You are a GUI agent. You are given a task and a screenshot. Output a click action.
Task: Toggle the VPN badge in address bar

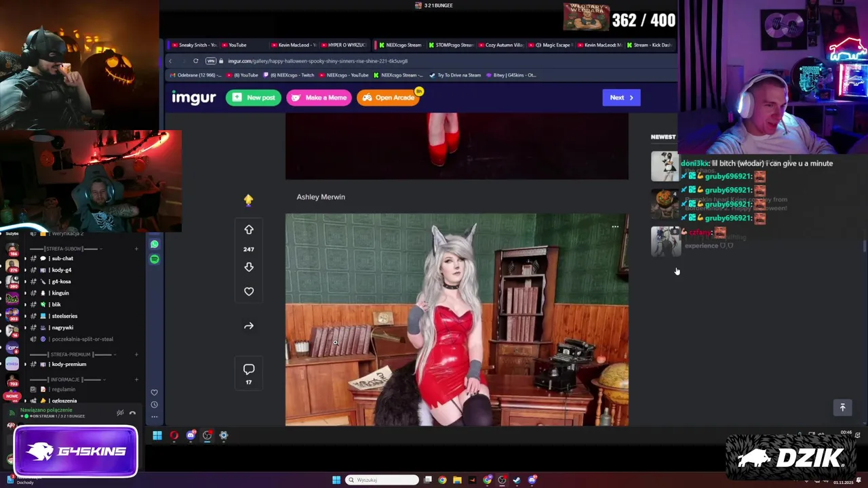click(211, 61)
